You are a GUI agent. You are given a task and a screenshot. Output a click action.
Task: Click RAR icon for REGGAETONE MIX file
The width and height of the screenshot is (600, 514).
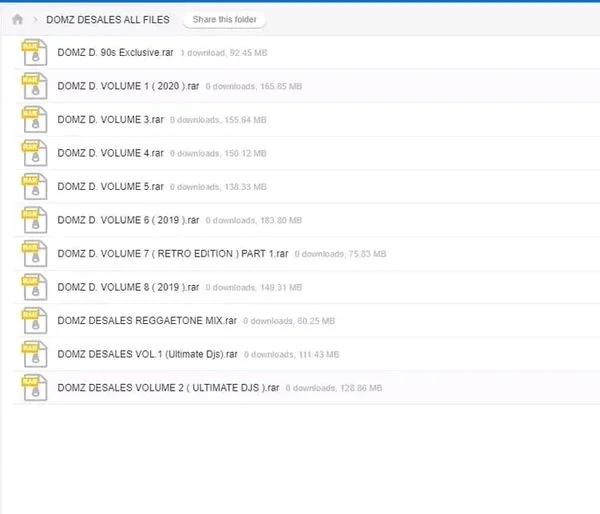[34, 321]
